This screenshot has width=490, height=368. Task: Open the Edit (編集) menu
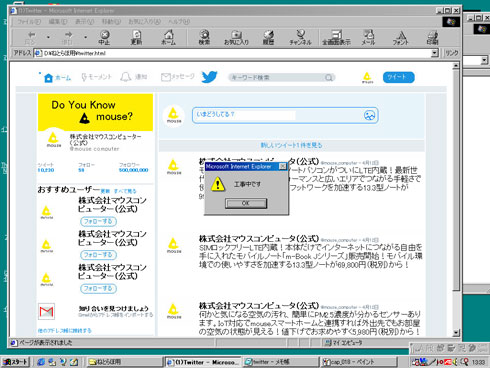pos(58,22)
